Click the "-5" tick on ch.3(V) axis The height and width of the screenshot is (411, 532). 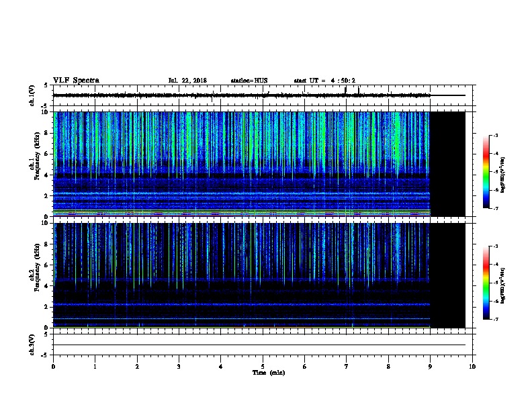pyautogui.click(x=44, y=355)
